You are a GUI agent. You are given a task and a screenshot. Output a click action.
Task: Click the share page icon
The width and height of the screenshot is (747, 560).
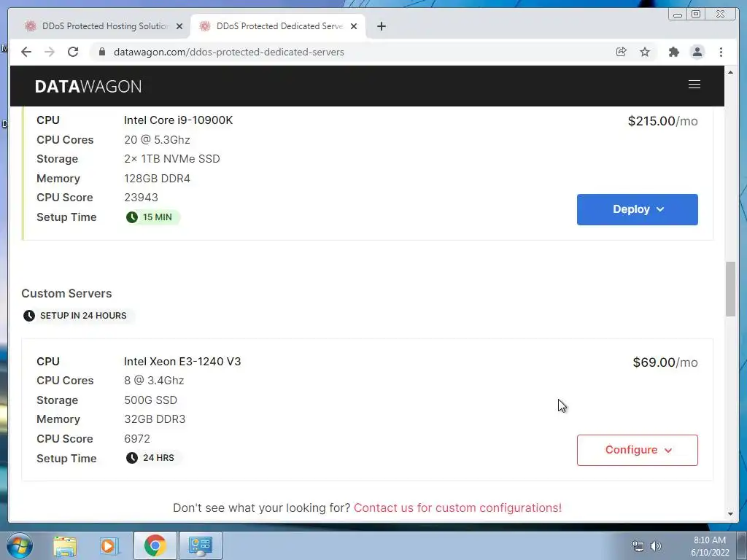622,52
